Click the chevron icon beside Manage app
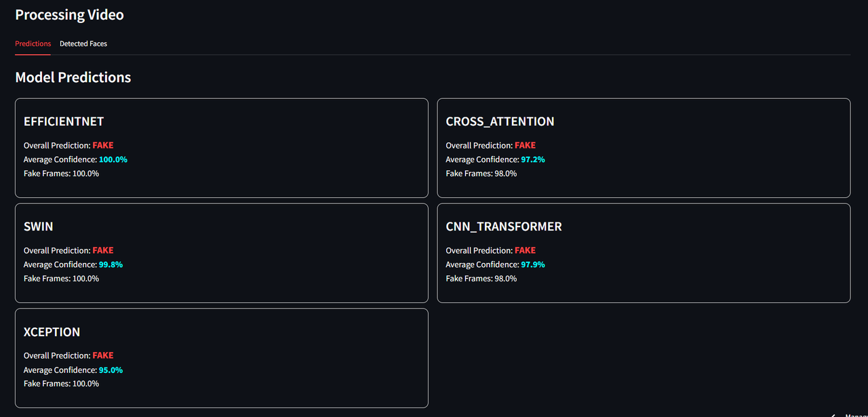 click(x=833, y=415)
